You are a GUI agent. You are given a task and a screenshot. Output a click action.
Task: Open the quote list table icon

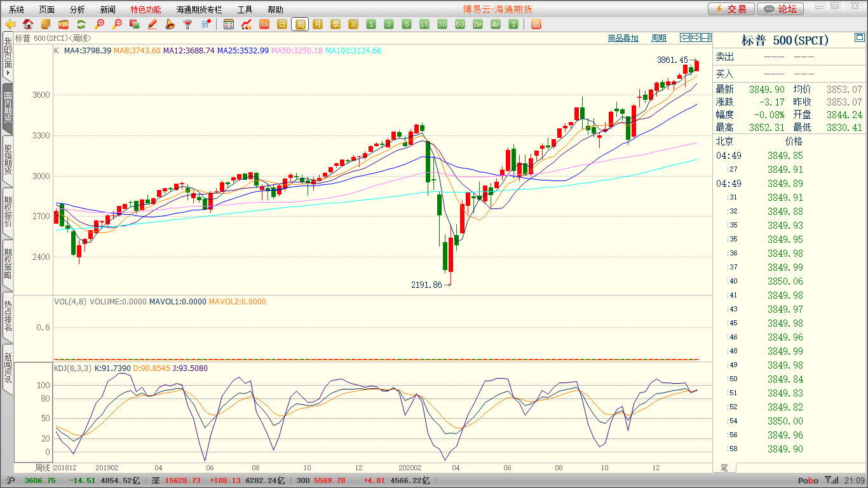coord(229,25)
